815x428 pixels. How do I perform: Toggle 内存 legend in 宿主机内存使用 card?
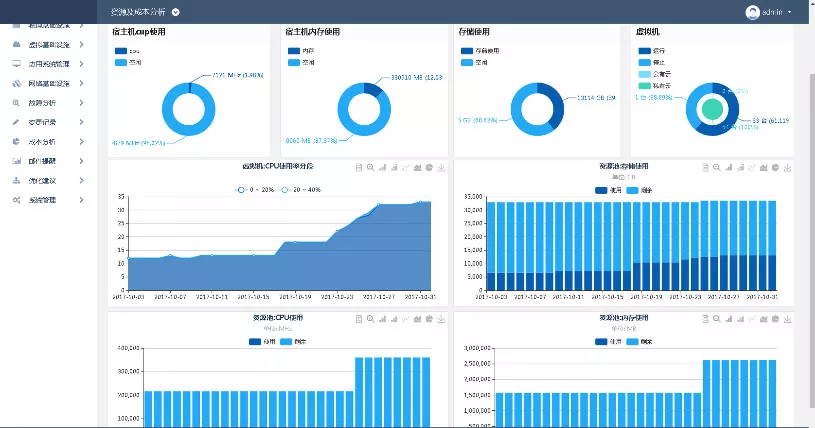click(301, 51)
